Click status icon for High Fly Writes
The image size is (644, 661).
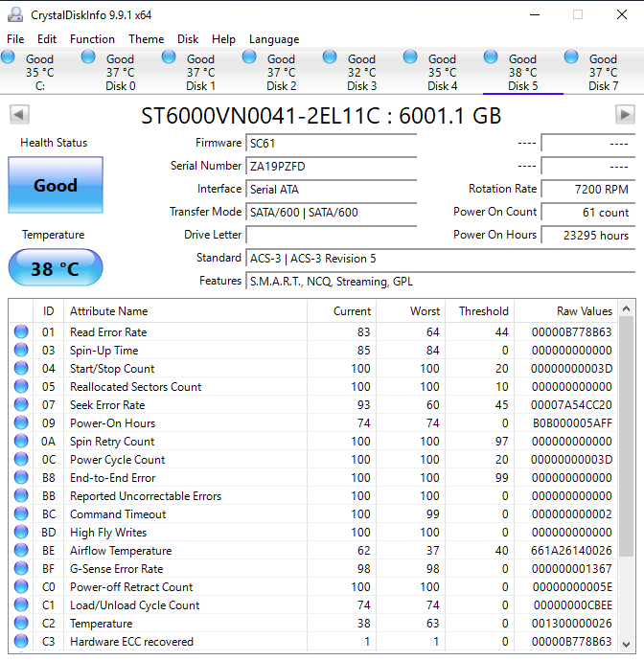click(21, 532)
